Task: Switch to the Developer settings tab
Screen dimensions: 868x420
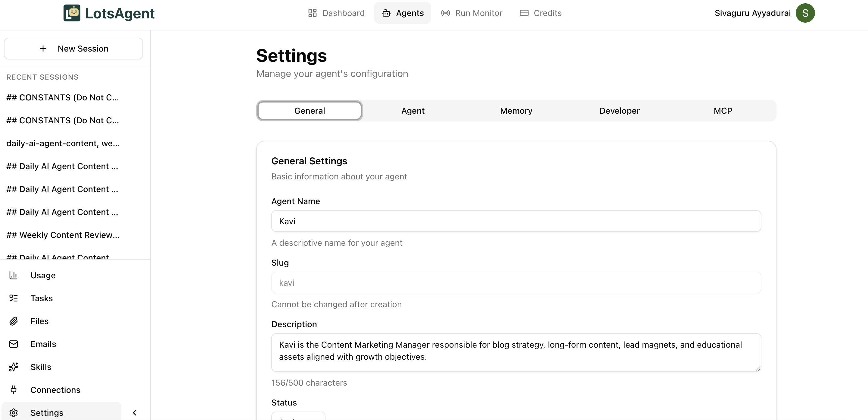Action: (619, 111)
